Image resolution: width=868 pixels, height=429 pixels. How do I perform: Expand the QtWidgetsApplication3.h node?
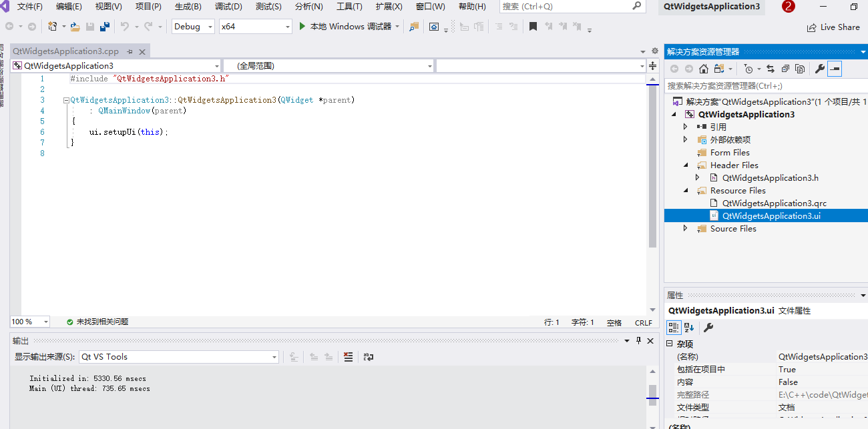pyautogui.click(x=698, y=177)
